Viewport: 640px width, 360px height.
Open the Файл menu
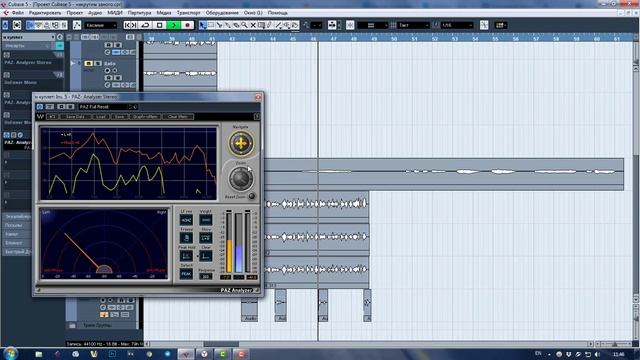click(18, 13)
